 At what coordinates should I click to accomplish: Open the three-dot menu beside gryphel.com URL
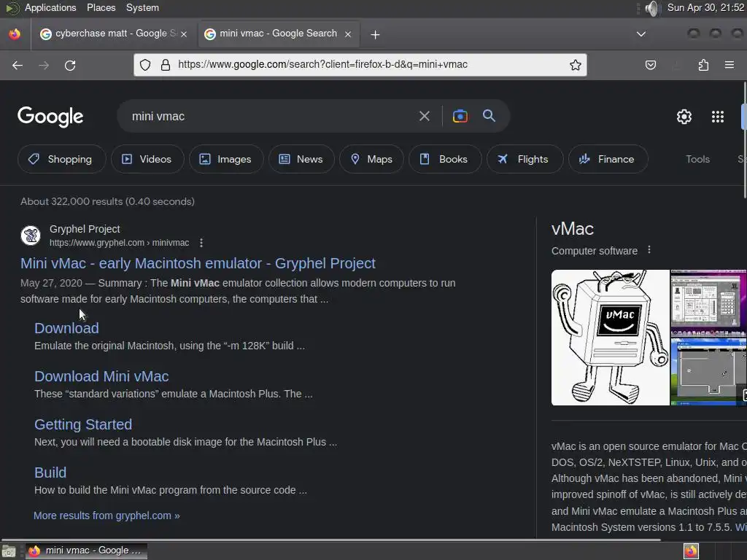pos(201,243)
